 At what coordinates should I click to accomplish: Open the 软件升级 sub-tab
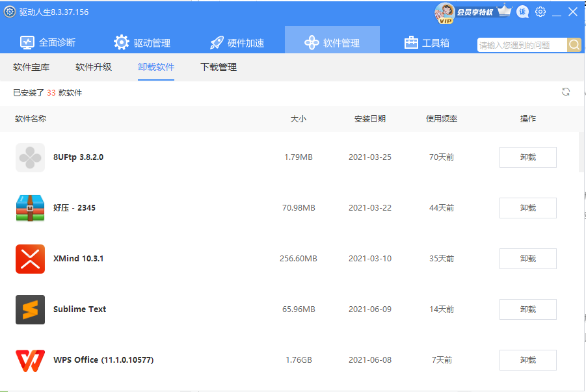point(94,67)
